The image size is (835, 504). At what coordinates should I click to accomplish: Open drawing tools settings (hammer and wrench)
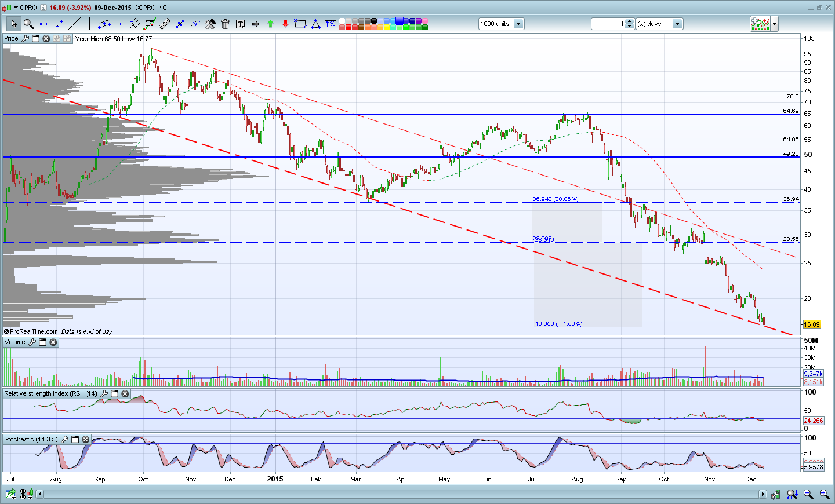(x=210, y=24)
